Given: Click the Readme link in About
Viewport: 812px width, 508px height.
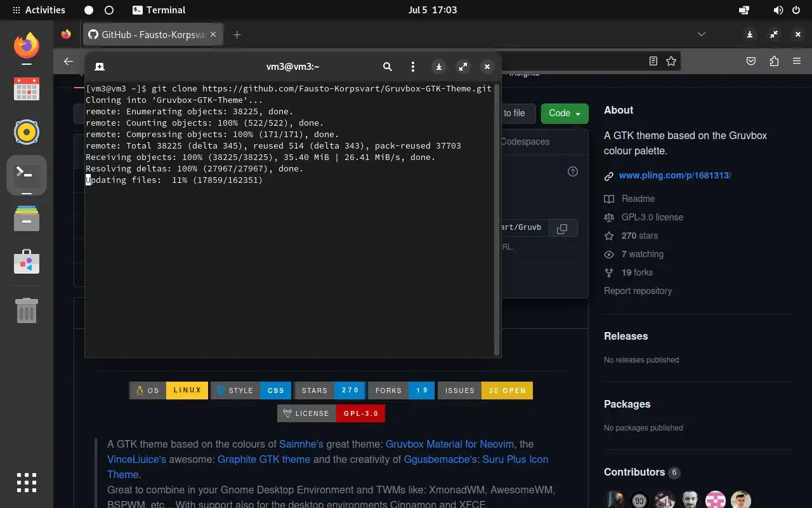Looking at the screenshot, I should click(x=638, y=199).
